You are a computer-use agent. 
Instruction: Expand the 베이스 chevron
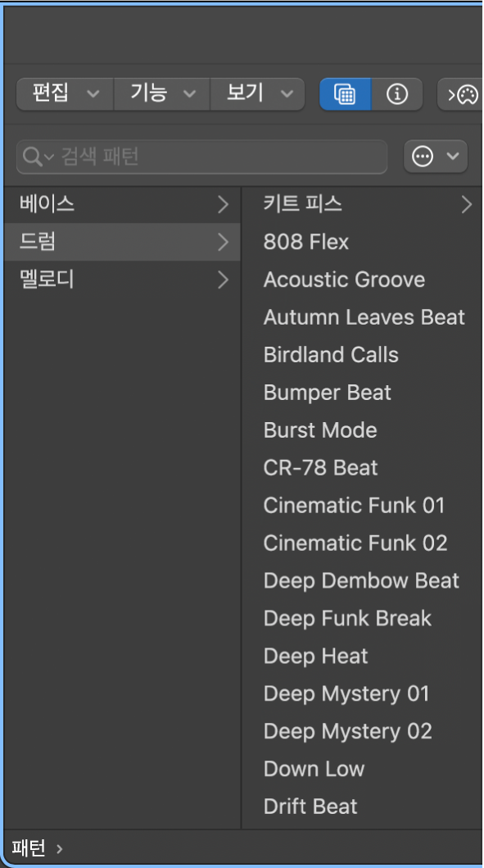223,205
